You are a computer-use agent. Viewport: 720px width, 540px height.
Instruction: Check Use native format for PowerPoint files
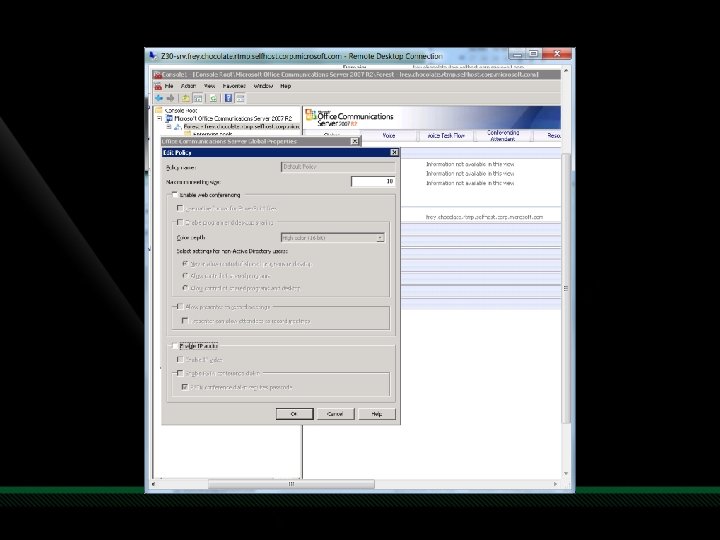pos(180,208)
